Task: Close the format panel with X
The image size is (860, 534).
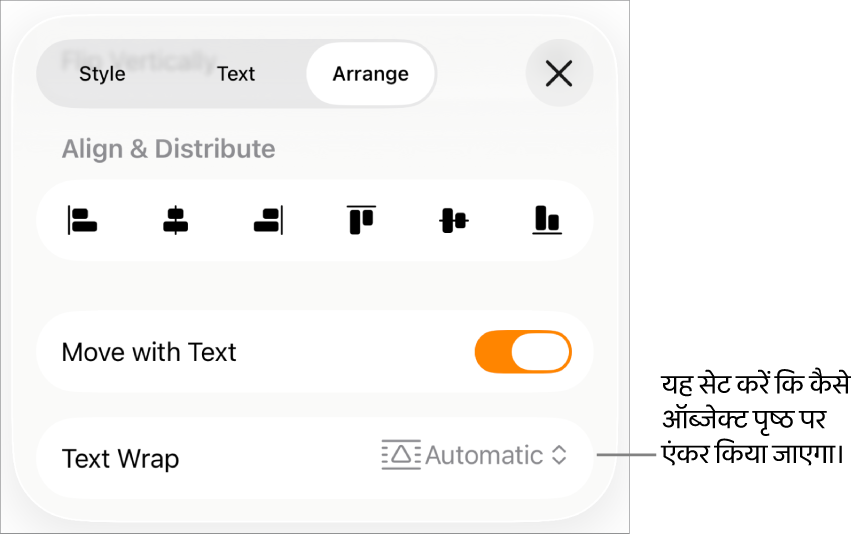Action: (559, 73)
